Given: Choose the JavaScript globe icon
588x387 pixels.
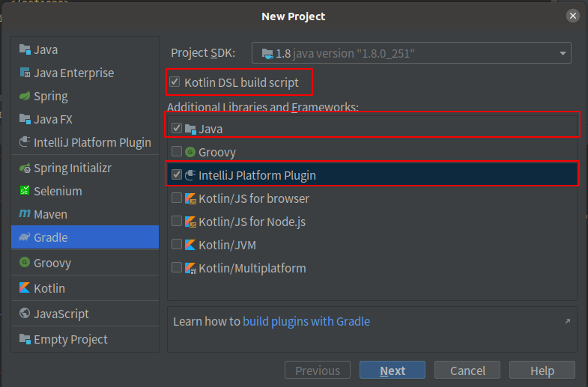Looking at the screenshot, I should 25,313.
